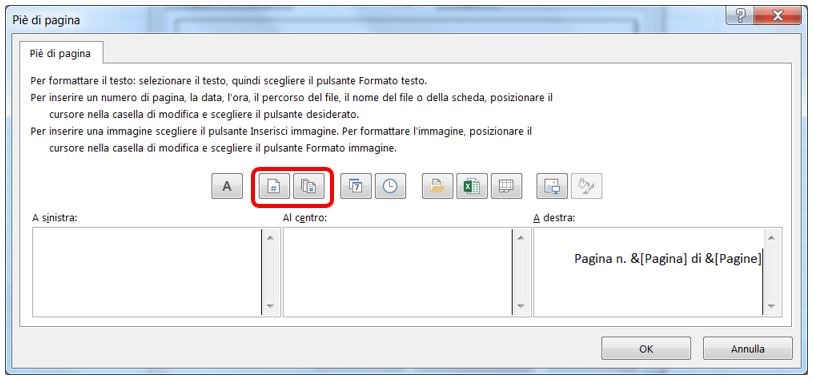Click the Al centro: label
The height and width of the screenshot is (380, 813).
pos(305,218)
